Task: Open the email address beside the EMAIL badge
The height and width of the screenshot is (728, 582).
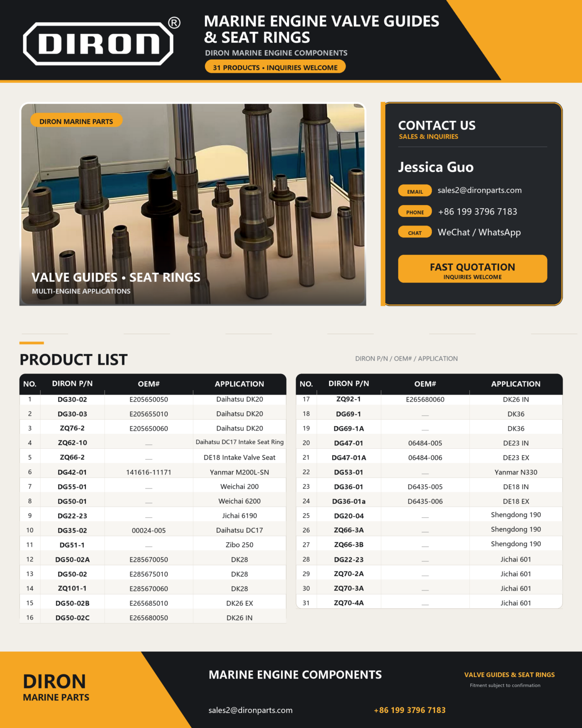Action: tap(480, 190)
